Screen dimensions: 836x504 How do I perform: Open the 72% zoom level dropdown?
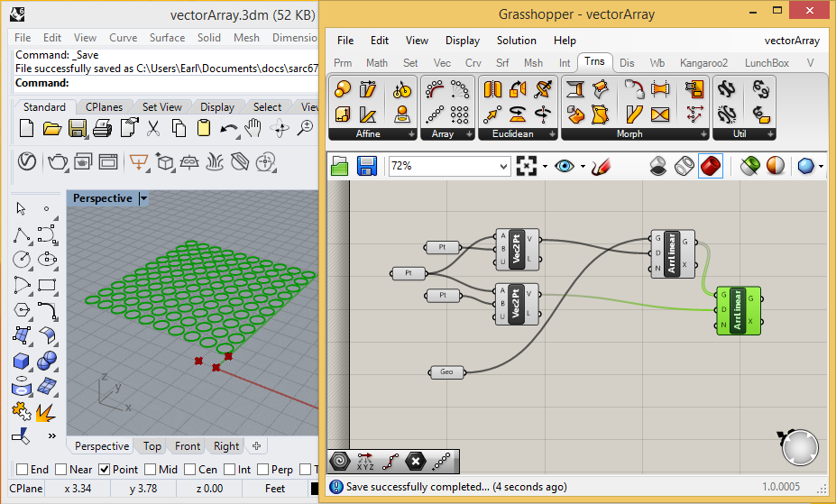coord(503,166)
